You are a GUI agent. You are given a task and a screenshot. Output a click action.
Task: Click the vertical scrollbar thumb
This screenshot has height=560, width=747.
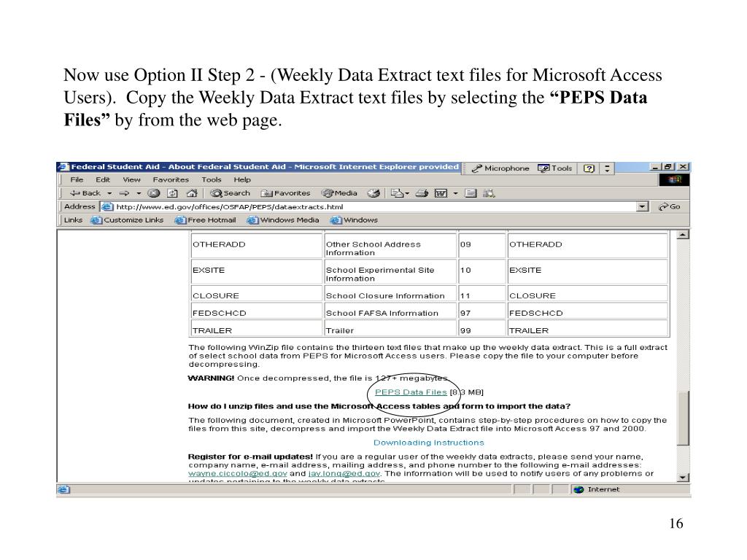coord(683,418)
